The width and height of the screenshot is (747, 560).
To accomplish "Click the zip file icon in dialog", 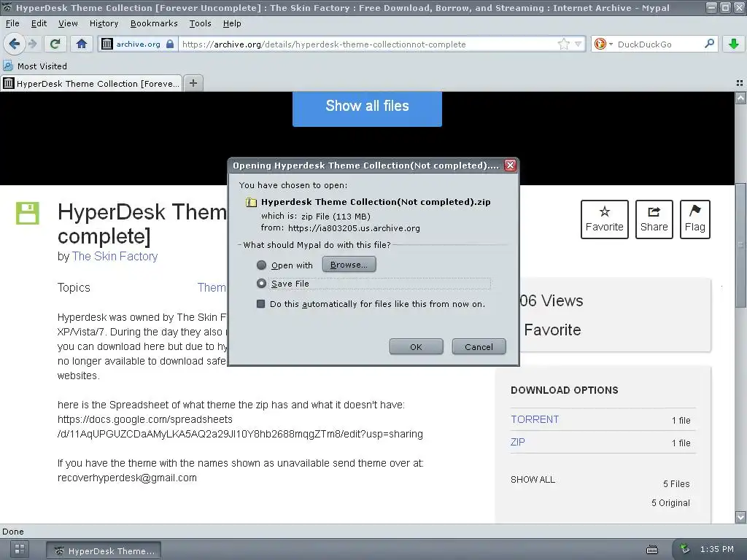I will click(x=251, y=203).
